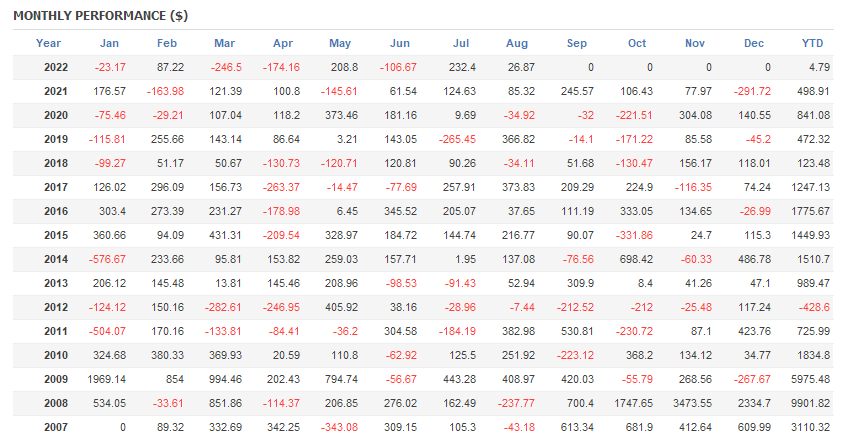The height and width of the screenshot is (442, 847).
Task: Click the -343.08 May 2007 cell
Action: coord(336,428)
